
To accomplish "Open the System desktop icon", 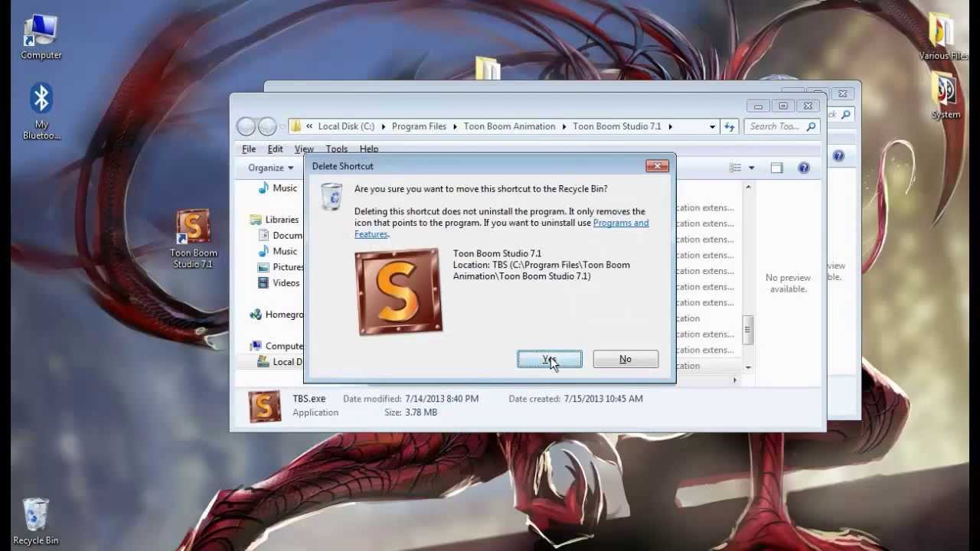I will [945, 96].
